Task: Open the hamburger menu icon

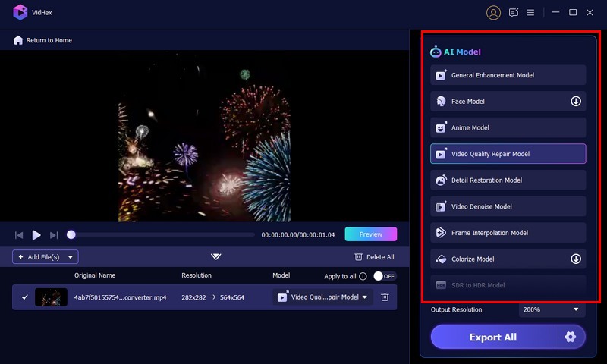Action: point(531,12)
